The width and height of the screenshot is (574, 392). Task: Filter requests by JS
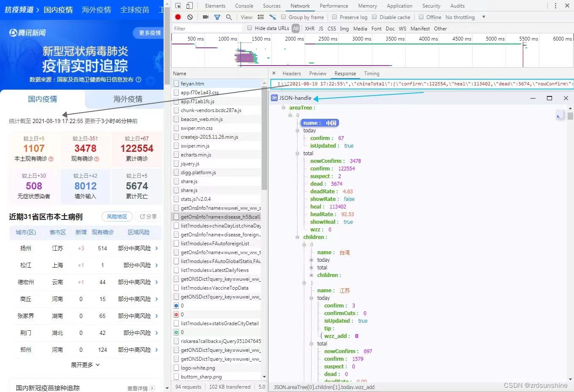coord(321,28)
